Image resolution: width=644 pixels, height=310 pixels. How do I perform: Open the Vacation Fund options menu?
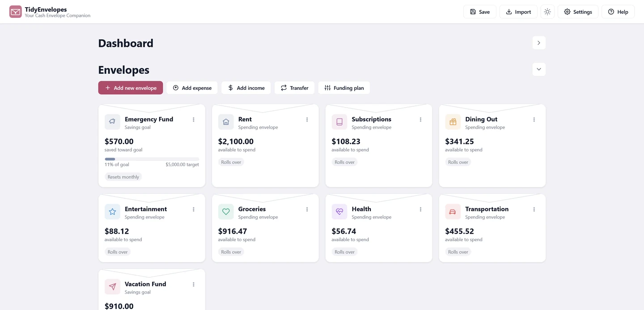[x=194, y=285]
